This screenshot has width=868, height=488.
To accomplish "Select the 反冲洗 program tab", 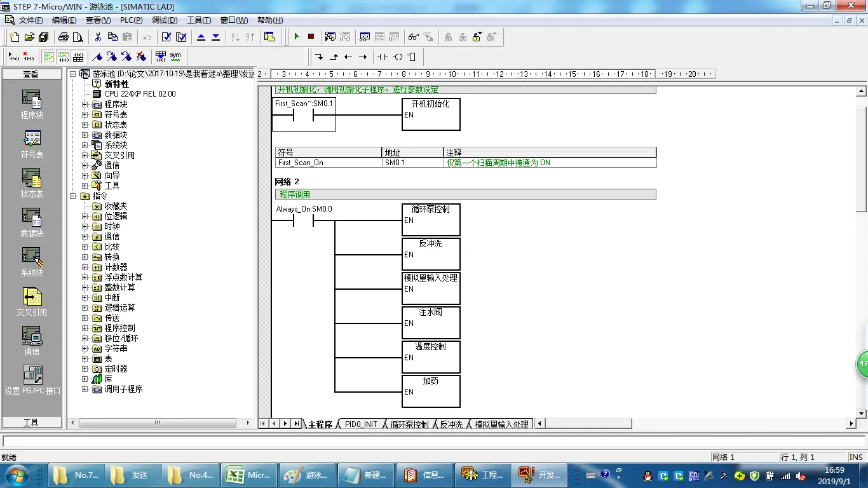I will pos(451,424).
